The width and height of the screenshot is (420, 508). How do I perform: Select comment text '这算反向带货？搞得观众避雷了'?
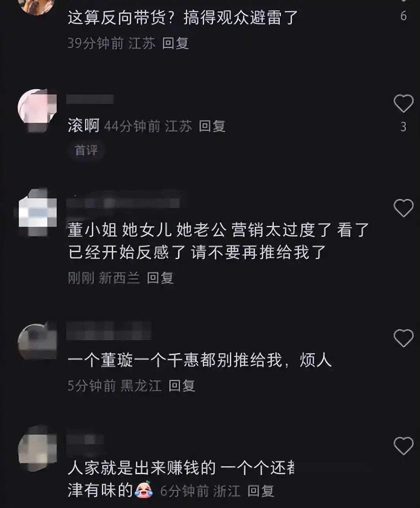point(182,18)
